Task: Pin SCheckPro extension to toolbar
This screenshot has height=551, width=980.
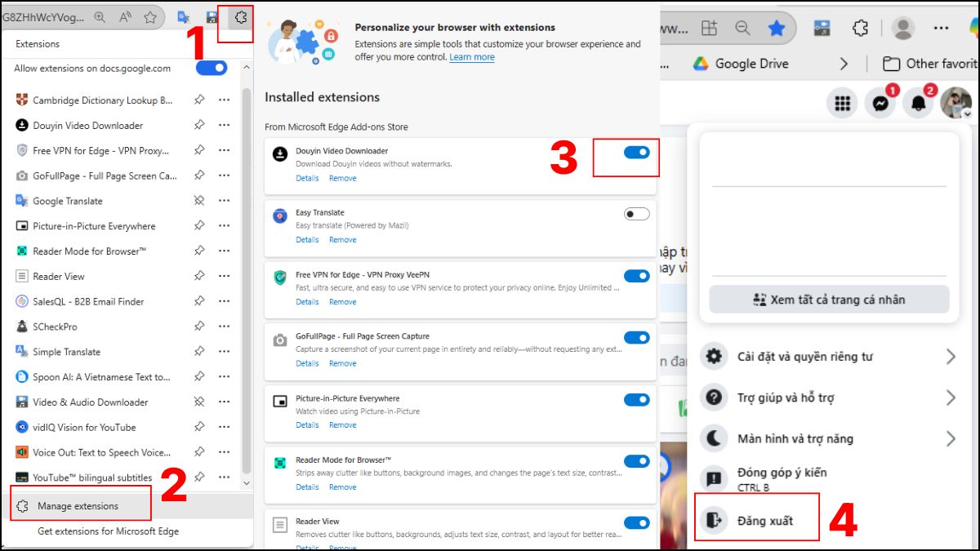Action: 199,327
